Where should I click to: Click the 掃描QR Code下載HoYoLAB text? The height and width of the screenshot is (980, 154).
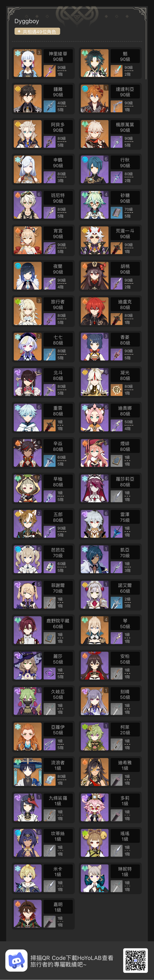coord(72,957)
